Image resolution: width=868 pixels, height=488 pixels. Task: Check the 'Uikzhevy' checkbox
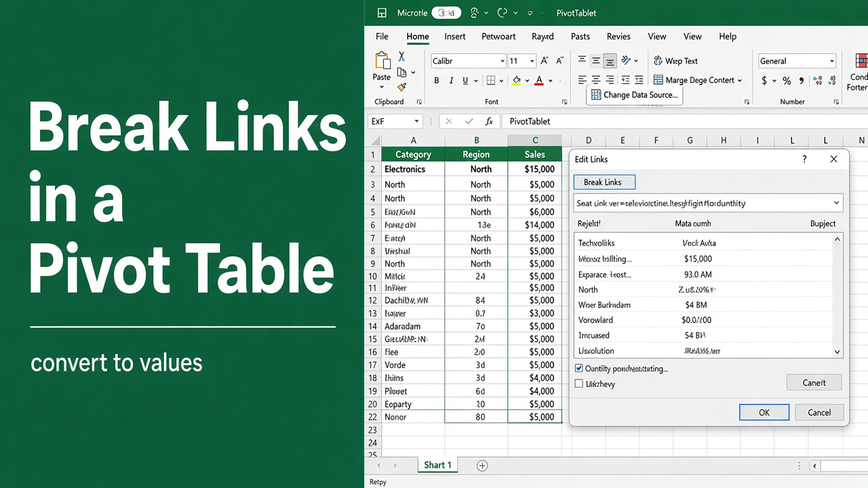click(578, 384)
